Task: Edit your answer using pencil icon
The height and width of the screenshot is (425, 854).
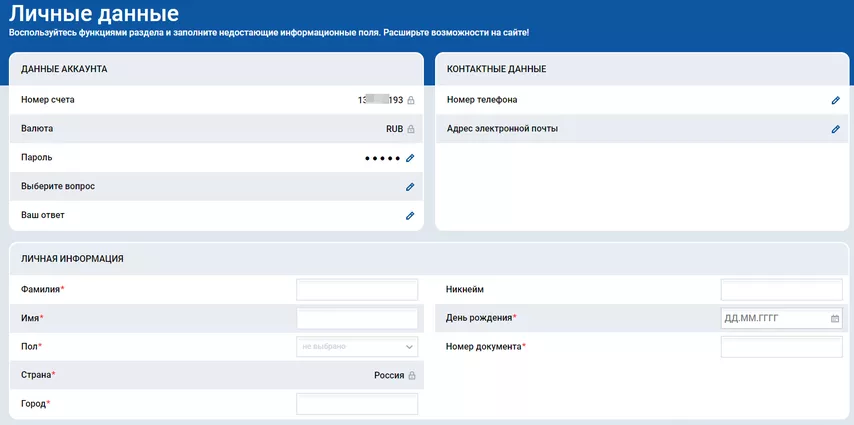Action: (x=410, y=216)
